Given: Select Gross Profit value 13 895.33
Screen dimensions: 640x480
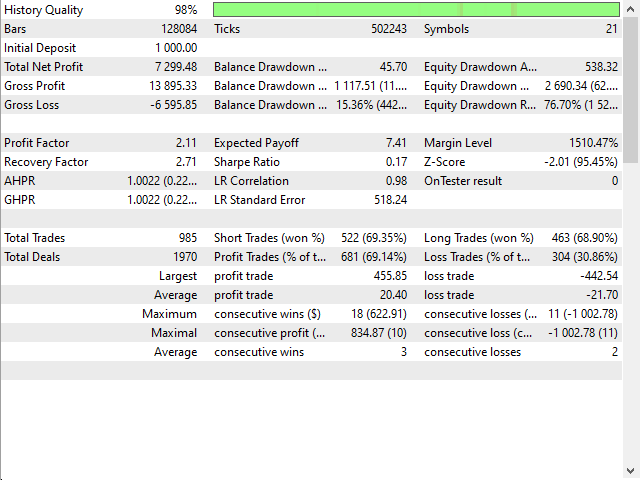Looking at the screenshot, I should [173, 86].
